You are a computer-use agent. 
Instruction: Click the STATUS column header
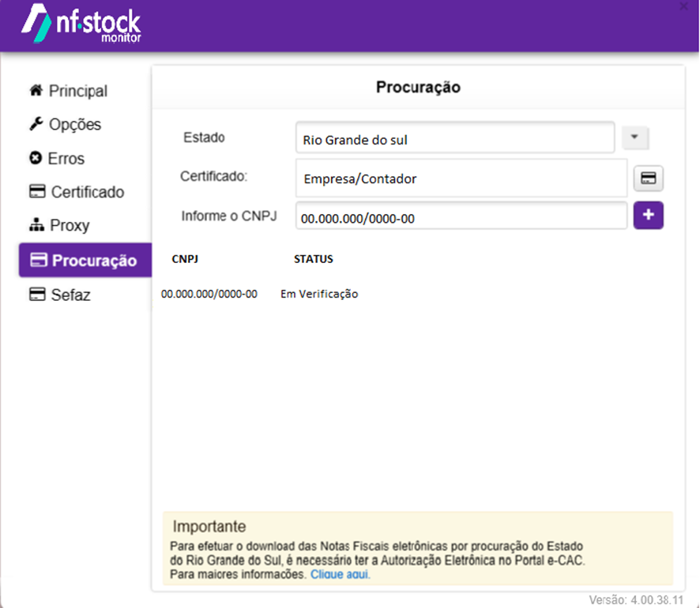(314, 259)
